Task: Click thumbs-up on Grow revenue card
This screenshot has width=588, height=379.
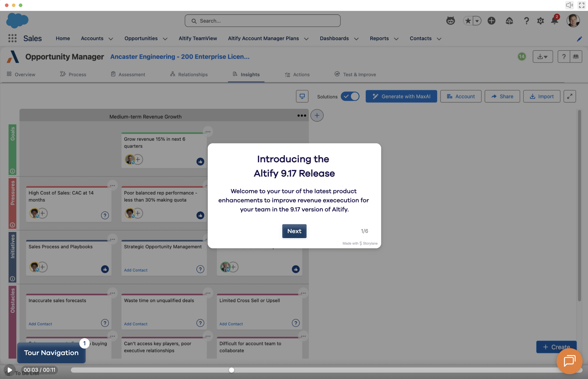Action: click(200, 161)
